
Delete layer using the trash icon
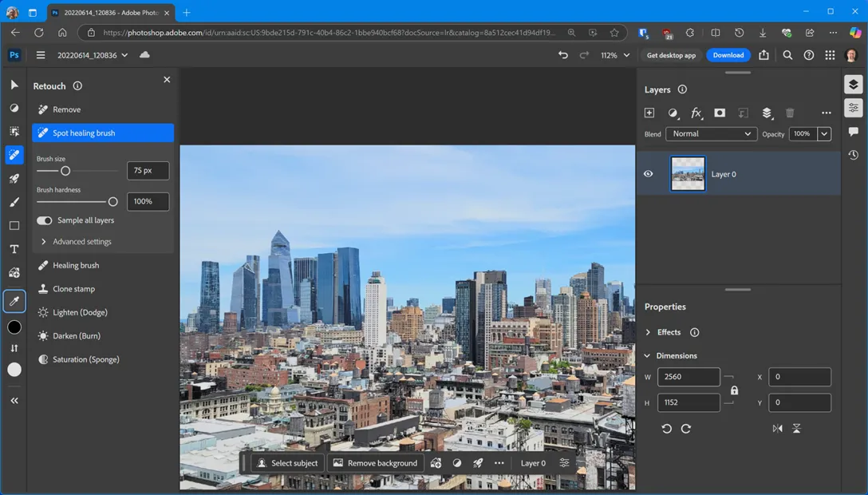click(790, 113)
